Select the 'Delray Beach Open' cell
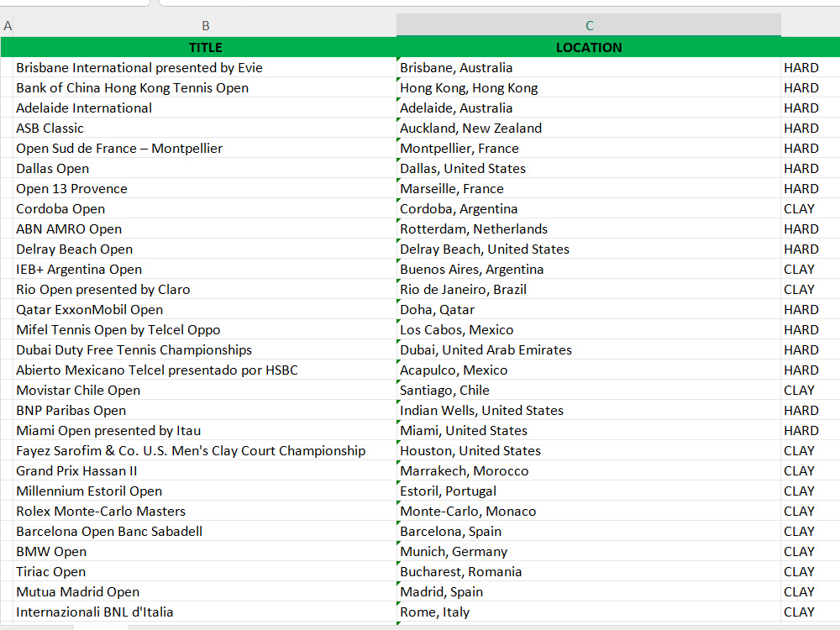Viewport: 840px width, 630px height. tap(205, 249)
